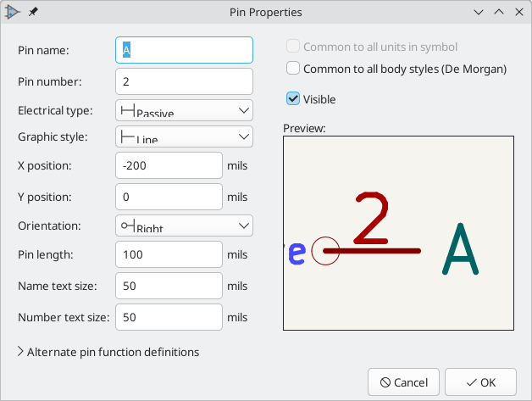Click the line style icon in Graphic style
Screen dimensions: 532x401
point(128,136)
